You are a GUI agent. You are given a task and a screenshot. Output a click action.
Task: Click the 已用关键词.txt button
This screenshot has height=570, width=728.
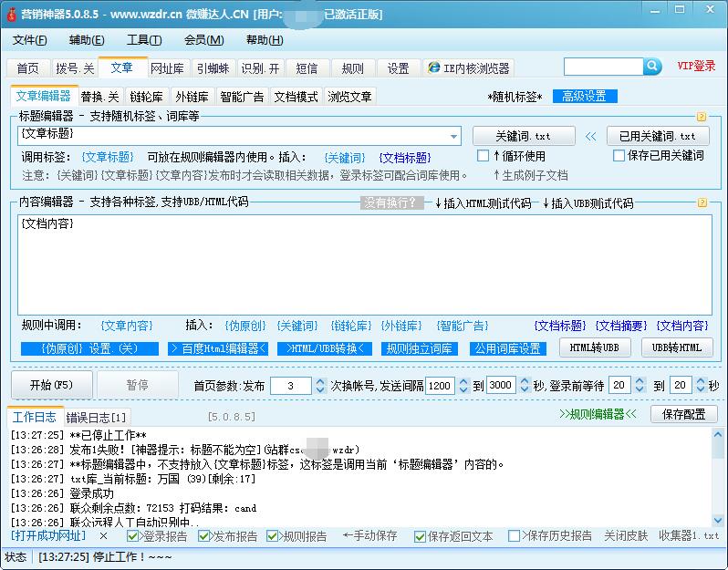pos(658,136)
